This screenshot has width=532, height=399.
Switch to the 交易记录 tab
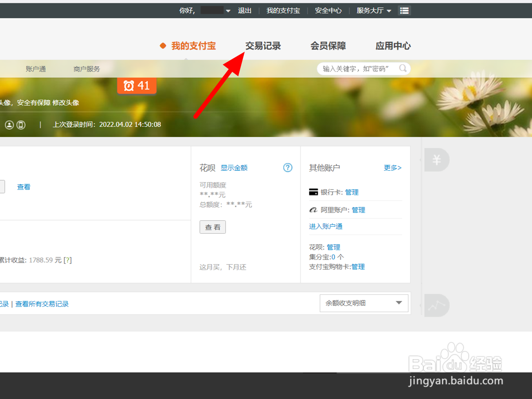point(262,46)
